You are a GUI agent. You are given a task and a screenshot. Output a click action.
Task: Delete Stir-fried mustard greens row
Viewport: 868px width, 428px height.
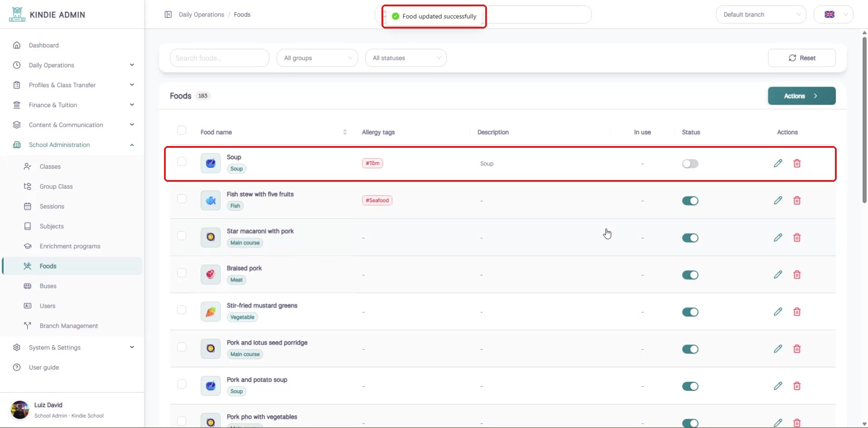tap(797, 312)
